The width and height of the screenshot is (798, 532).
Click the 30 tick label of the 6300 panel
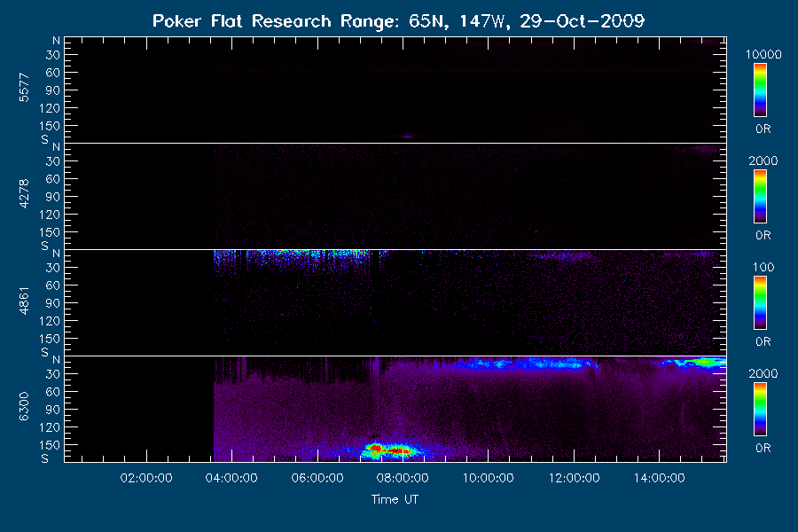pyautogui.click(x=53, y=374)
